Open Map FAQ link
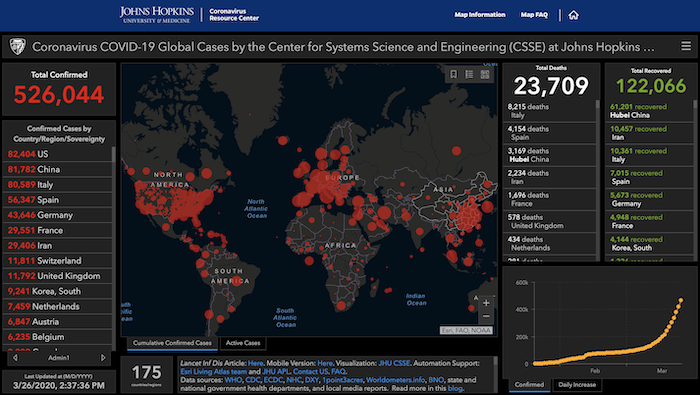 click(x=534, y=15)
